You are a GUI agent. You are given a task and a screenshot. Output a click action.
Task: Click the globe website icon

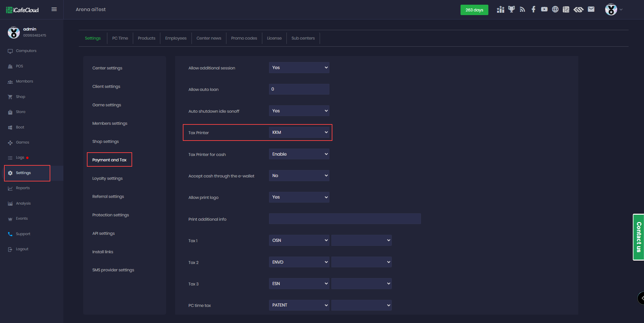point(555,9)
